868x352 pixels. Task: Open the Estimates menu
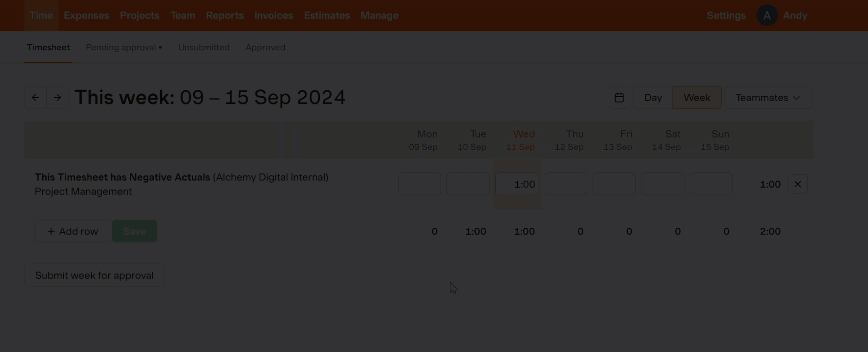point(327,15)
